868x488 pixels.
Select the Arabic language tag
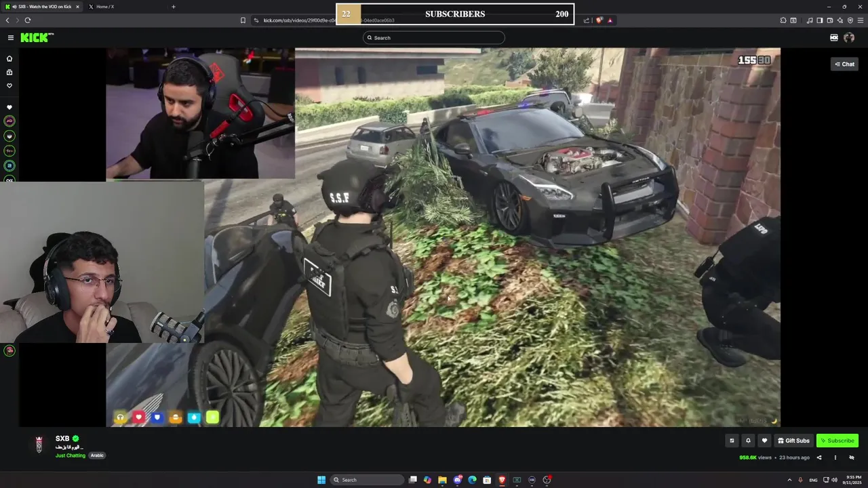[97, 455]
